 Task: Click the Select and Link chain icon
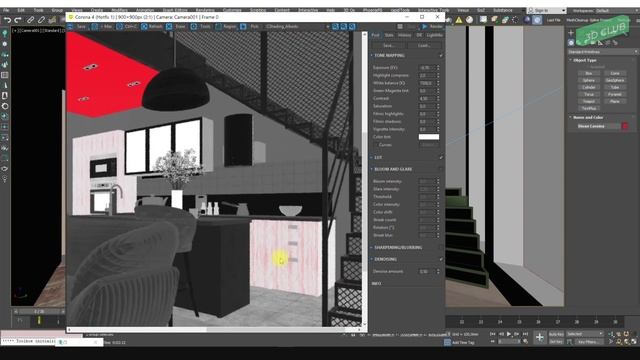click(30, 20)
